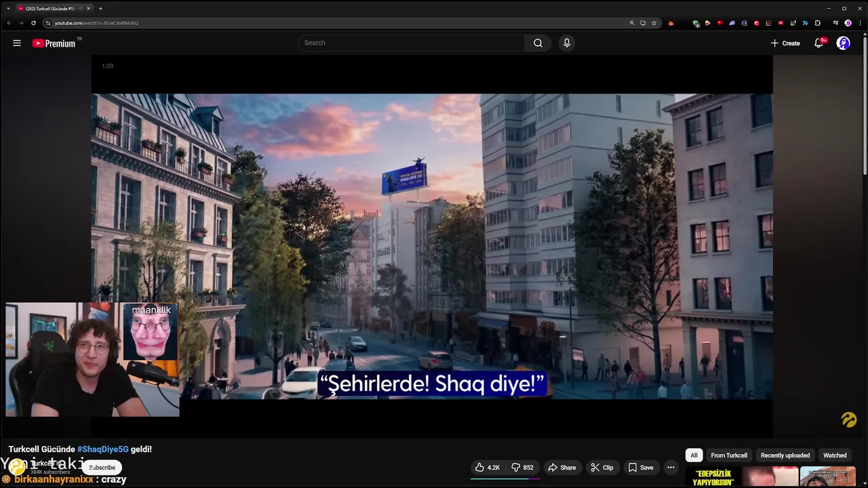Click the video player frame
868x488 pixels.
(432, 246)
